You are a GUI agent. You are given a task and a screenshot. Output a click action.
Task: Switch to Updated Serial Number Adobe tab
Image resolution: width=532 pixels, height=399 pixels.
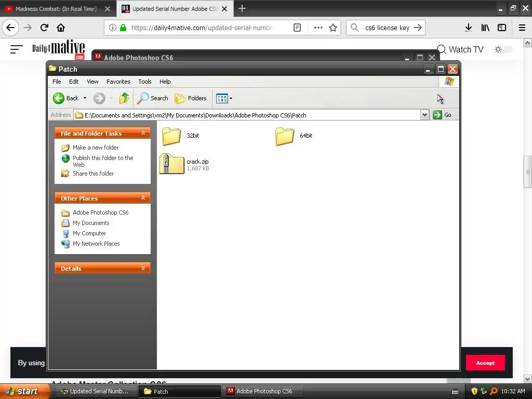[x=175, y=9]
